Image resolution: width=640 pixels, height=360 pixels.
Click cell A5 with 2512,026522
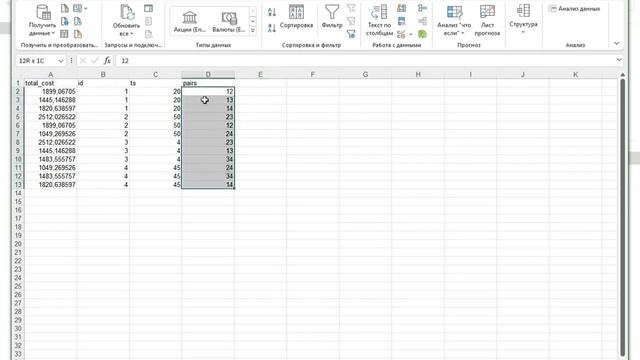50,117
